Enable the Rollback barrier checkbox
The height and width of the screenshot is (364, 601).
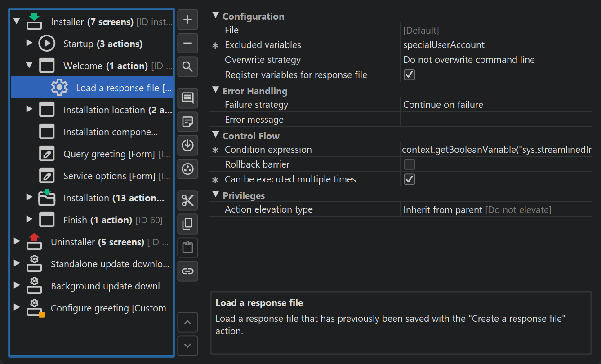409,164
